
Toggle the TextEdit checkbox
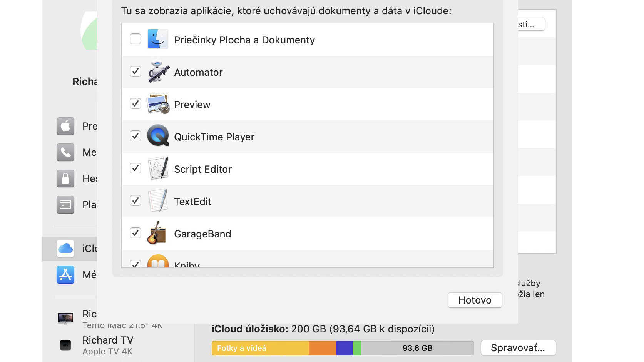(x=135, y=200)
